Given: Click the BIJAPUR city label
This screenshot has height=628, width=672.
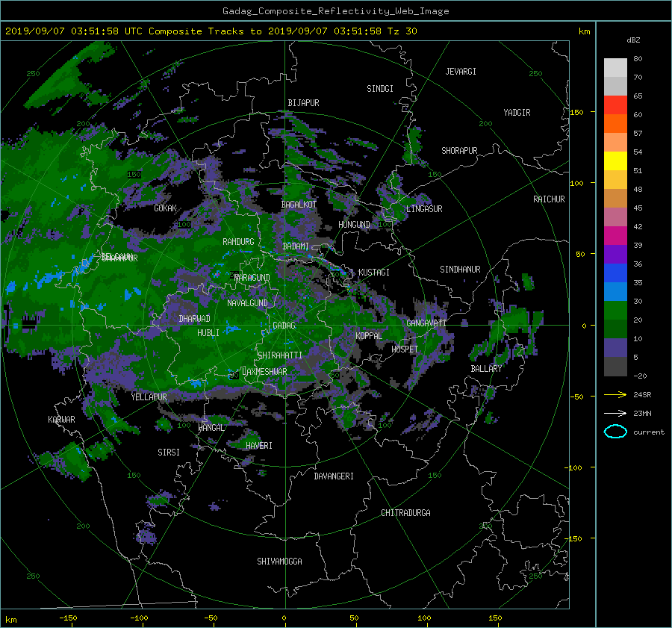Looking at the screenshot, I should (x=303, y=103).
